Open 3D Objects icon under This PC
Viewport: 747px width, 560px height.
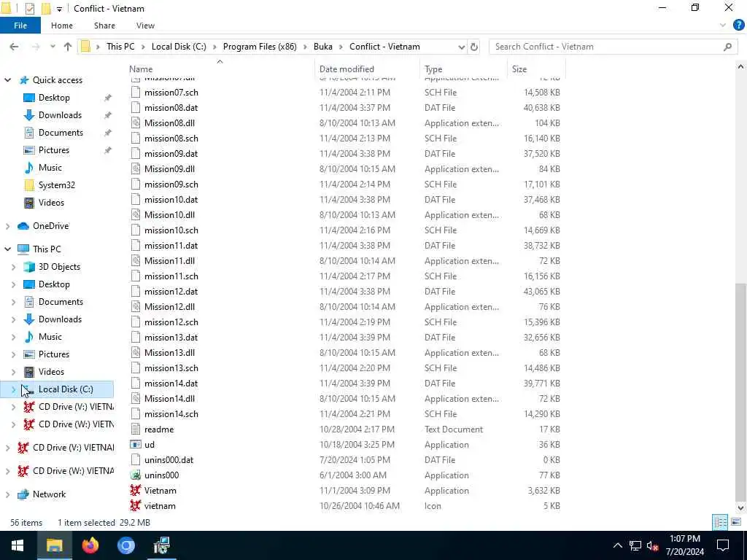click(29, 267)
